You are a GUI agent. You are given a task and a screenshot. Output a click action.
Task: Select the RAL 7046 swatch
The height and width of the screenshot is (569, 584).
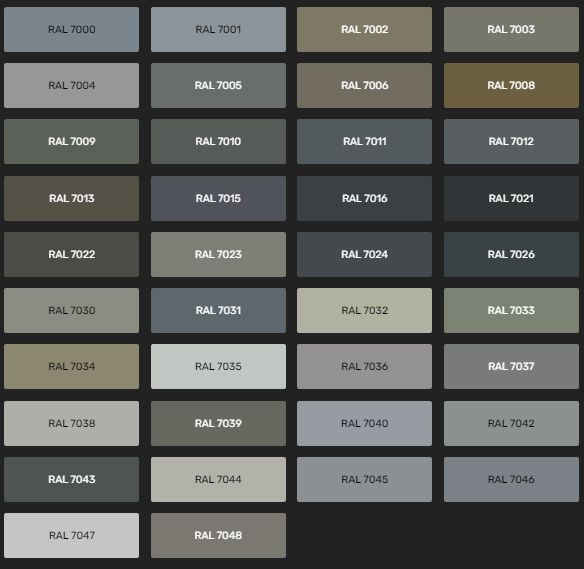point(511,479)
